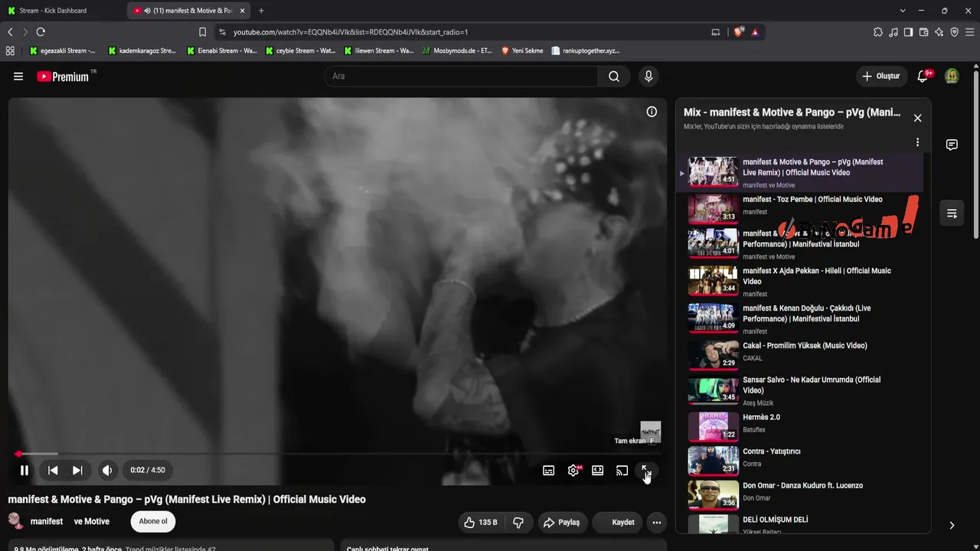The image size is (980, 551).
Task: Open the browser main menu
Action: 970,32
